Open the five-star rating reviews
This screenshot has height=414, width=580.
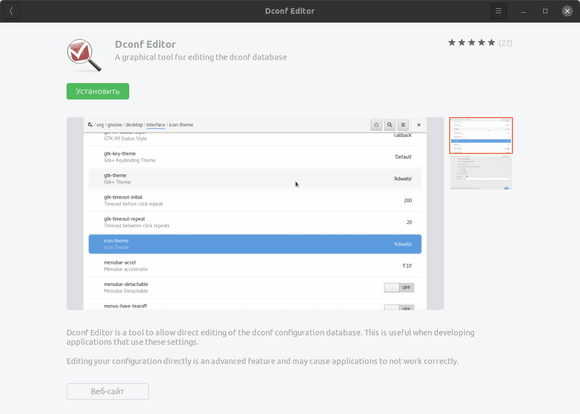[472, 43]
